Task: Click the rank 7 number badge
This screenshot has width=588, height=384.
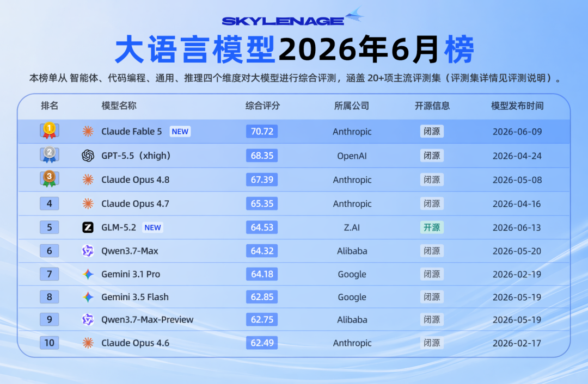Action: point(50,274)
